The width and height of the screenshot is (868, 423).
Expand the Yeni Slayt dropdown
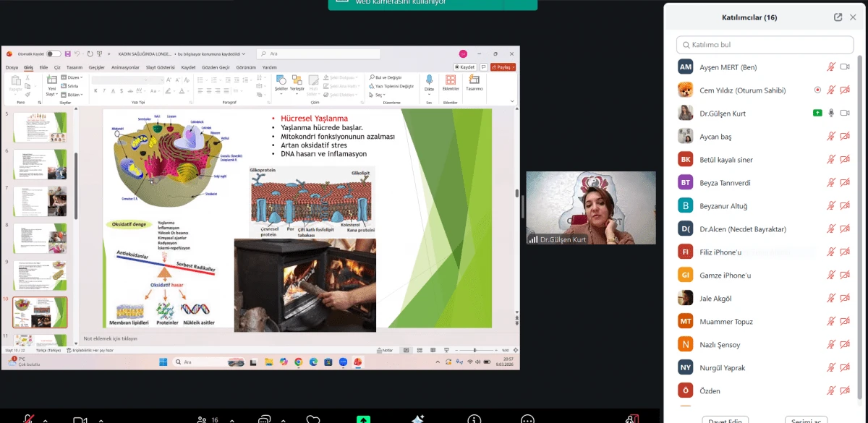pyautogui.click(x=51, y=94)
